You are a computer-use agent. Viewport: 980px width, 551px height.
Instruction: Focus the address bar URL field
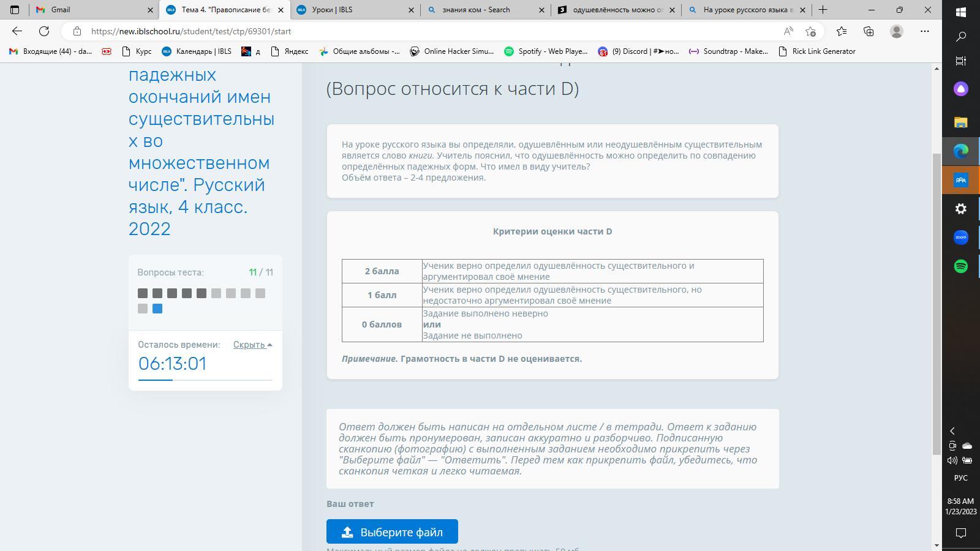point(429,31)
